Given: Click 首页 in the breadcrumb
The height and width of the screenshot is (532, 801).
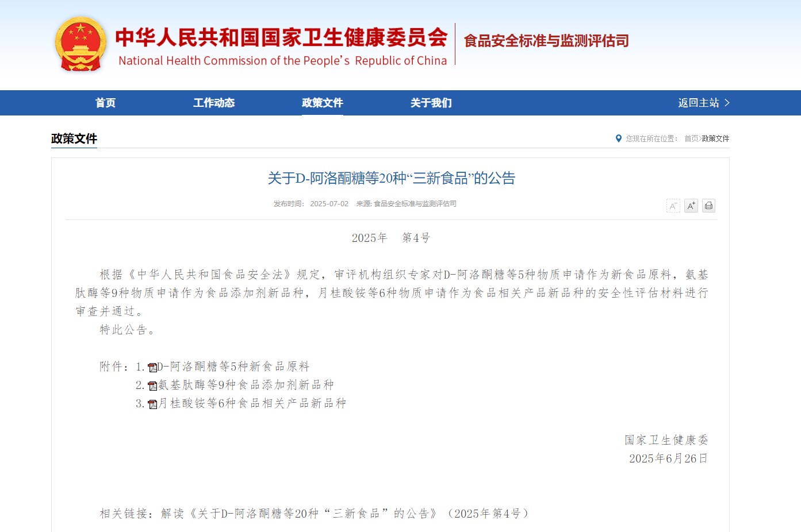Looking at the screenshot, I should pos(691,138).
